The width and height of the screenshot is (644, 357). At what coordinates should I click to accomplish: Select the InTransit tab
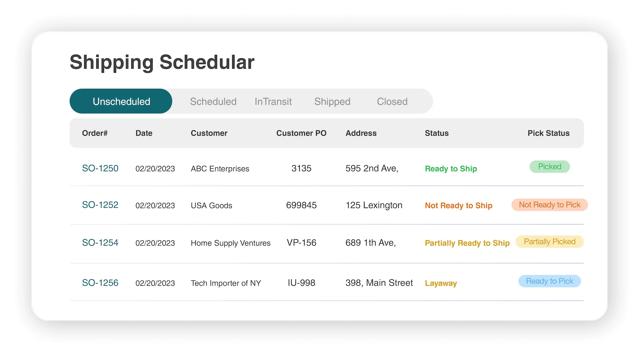pos(273,101)
